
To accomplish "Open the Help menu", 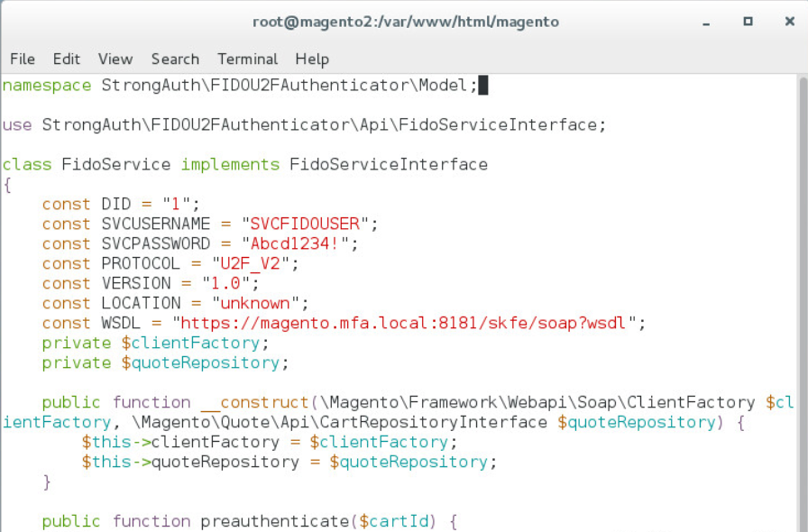I will pyautogui.click(x=312, y=60).
